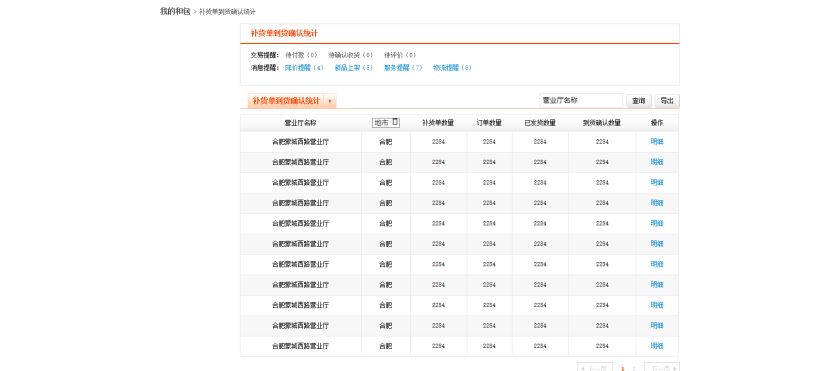Image resolution: width=840 pixels, height=371 pixels.
Task: Click the 订单数量 column header
Action: point(489,123)
